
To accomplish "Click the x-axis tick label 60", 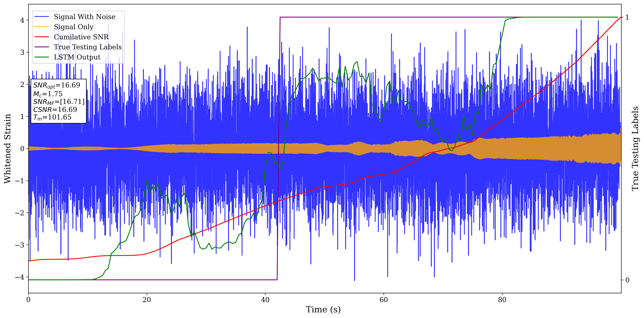I will 383,300.
